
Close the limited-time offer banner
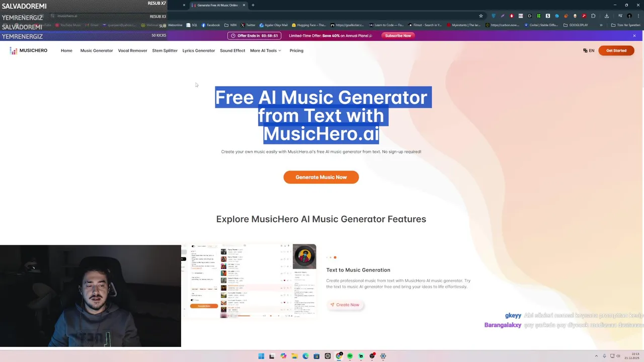click(634, 36)
